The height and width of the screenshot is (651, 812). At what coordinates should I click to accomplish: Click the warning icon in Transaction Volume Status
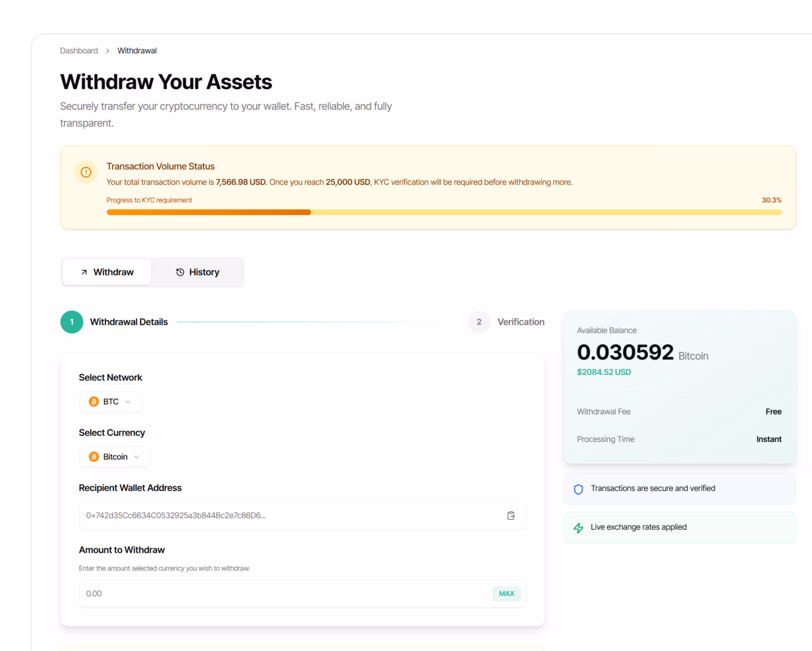point(86,172)
